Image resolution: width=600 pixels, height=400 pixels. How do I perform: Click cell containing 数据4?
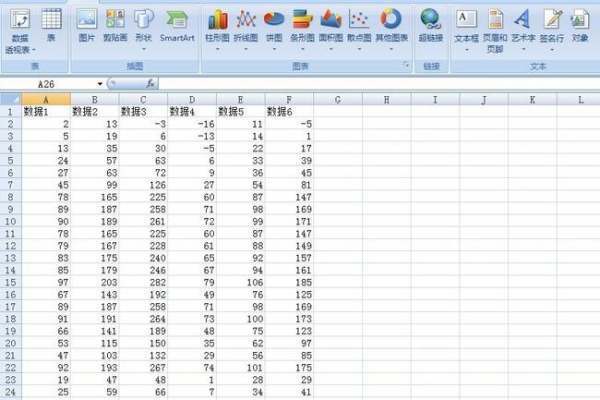click(192, 112)
